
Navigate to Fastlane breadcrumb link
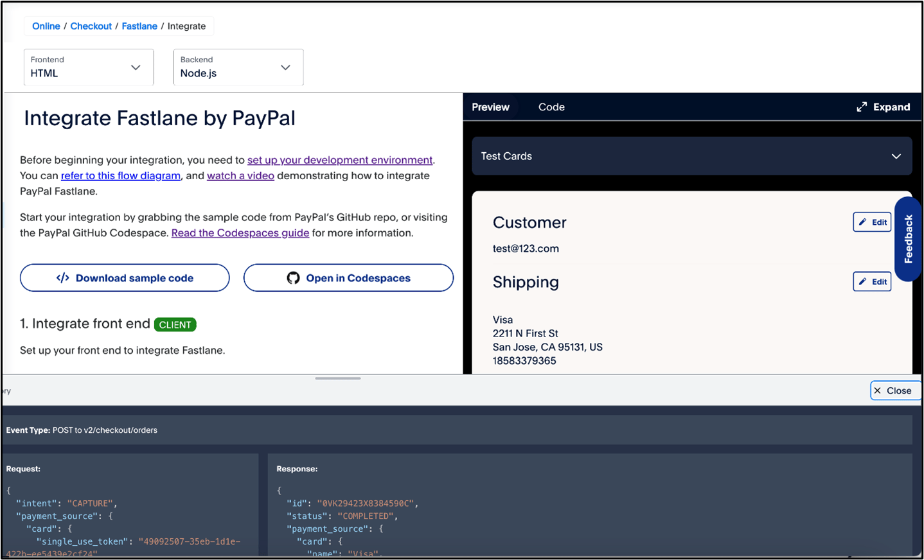tap(139, 26)
